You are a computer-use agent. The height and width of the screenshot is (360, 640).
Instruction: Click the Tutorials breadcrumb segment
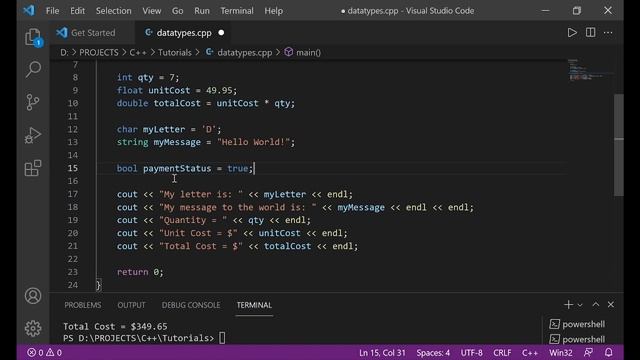click(175, 53)
